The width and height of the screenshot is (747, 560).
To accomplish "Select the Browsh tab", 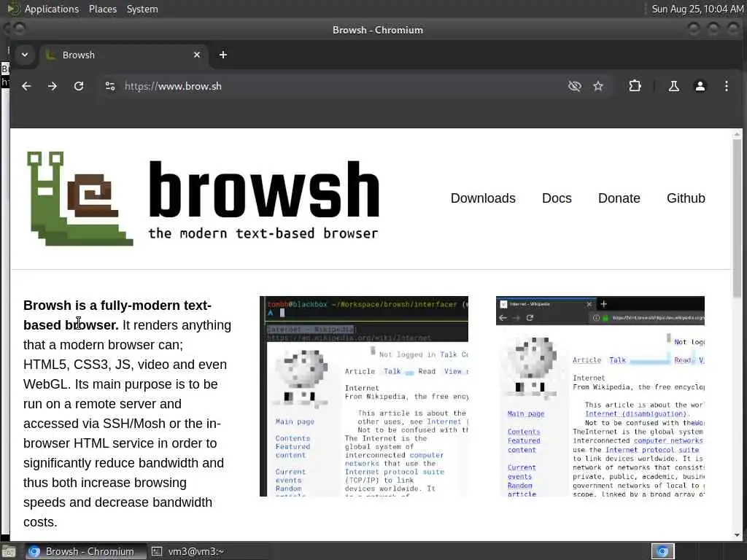I will (x=123, y=55).
